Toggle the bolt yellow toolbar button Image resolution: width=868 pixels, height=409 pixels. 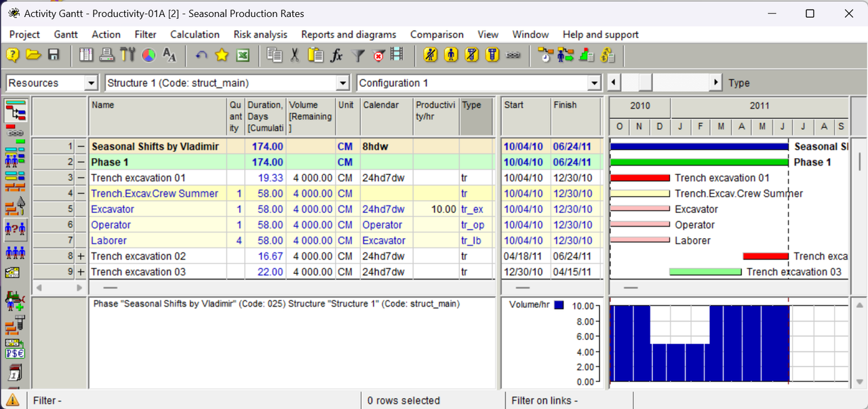[x=493, y=56]
